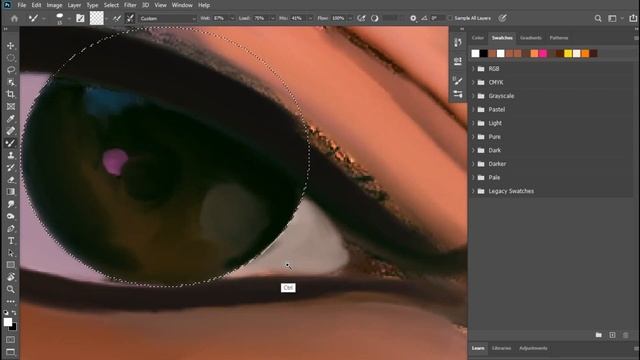Select the Eyedropper tool
Image resolution: width=640 pixels, height=360 pixels.
point(11,119)
